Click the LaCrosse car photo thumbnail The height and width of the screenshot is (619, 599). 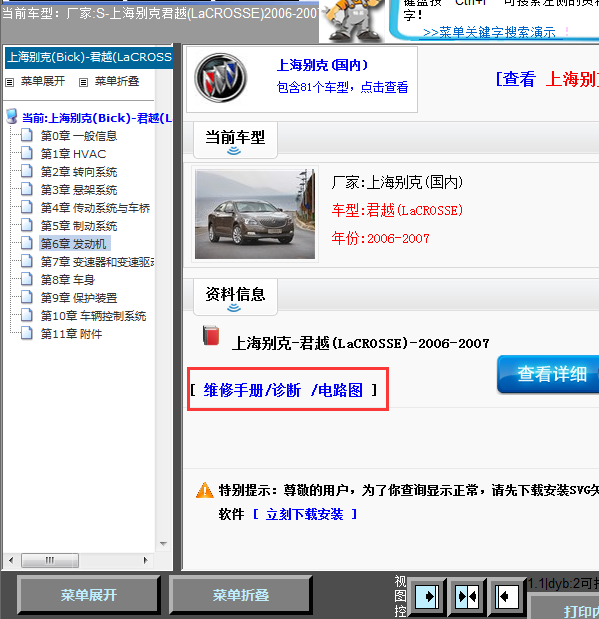[255, 214]
